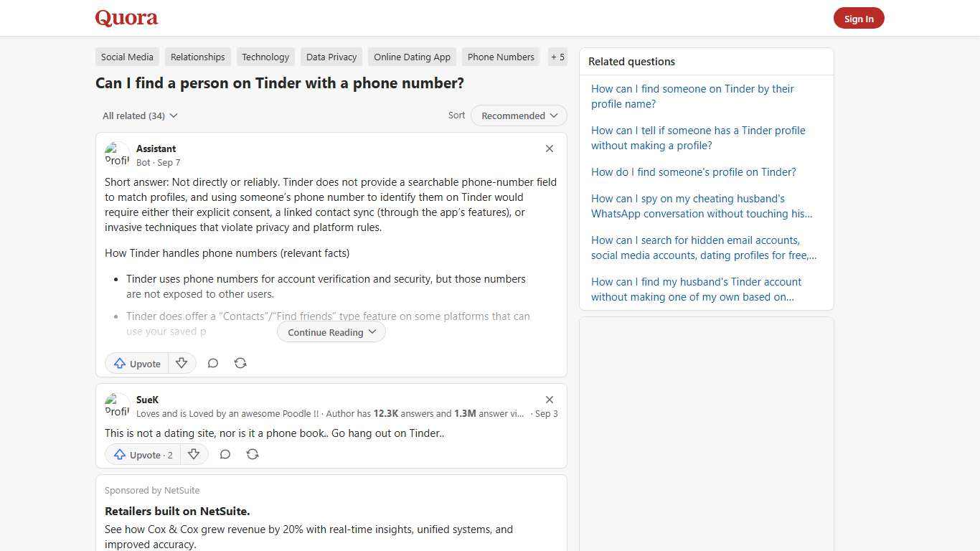The image size is (980, 551).
Task: Show 5 more topics with +5 chip
Action: (x=557, y=57)
